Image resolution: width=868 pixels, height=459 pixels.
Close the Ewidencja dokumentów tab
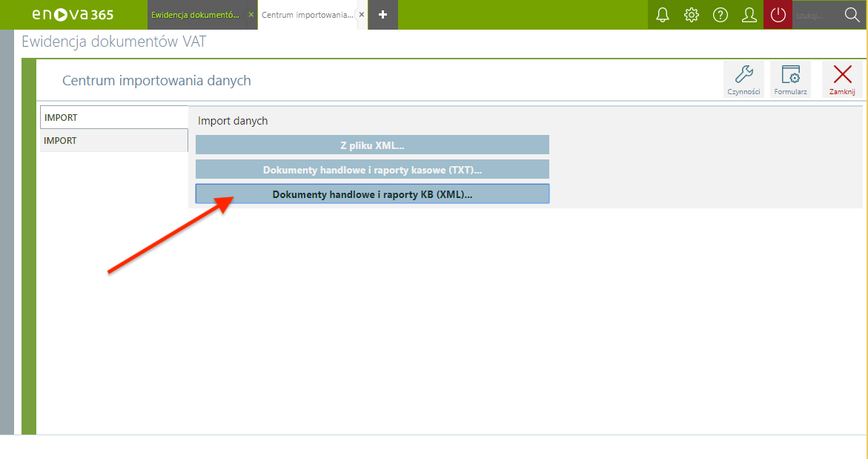tap(251, 15)
